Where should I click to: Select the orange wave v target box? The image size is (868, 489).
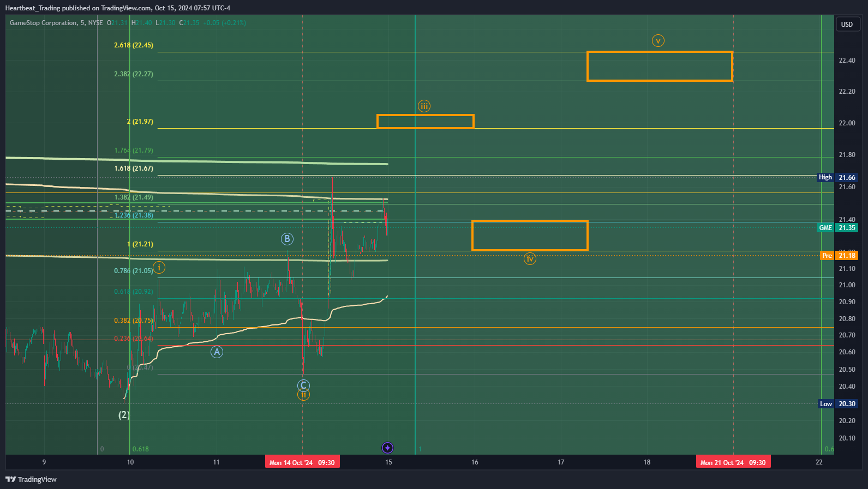click(660, 67)
